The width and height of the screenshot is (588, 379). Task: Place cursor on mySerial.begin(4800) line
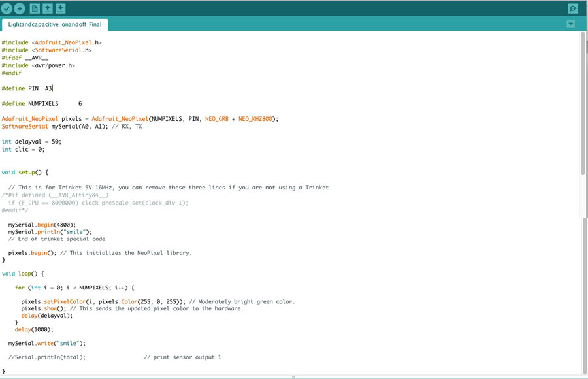pyautogui.click(x=42, y=225)
